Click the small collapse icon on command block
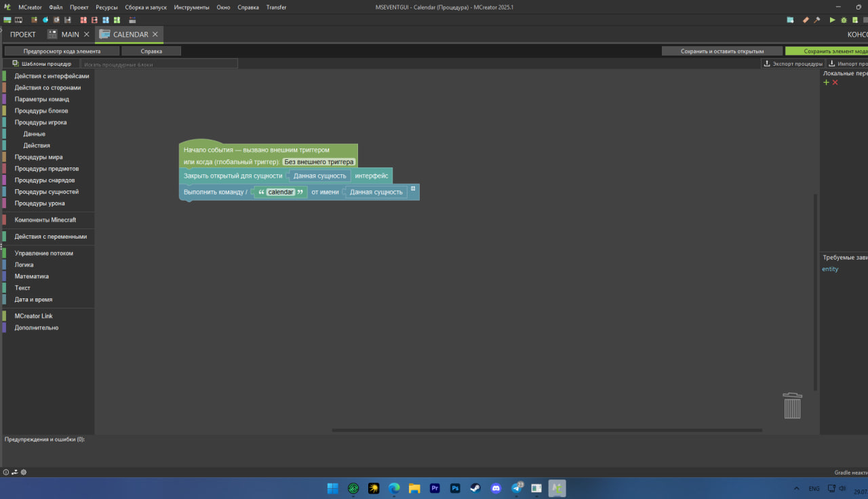Image resolution: width=868 pixels, height=499 pixels. (413, 188)
